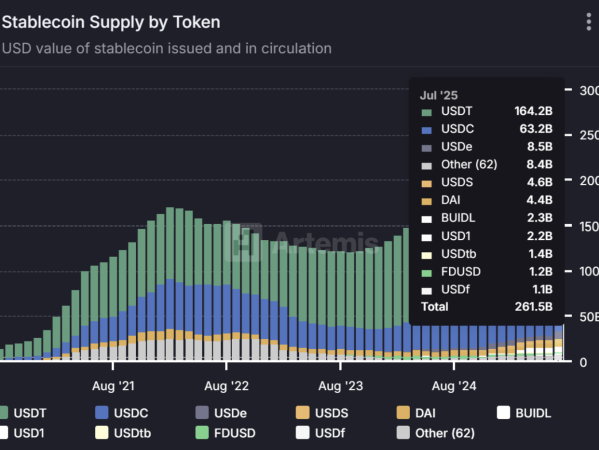Click the Aug '21 axis tick label
The image size is (599, 450).
pos(113,386)
